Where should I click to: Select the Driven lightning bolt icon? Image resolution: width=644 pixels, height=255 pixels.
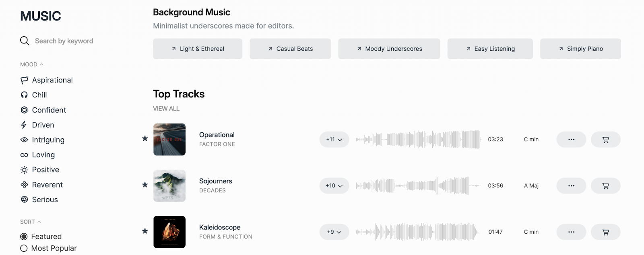[25, 125]
